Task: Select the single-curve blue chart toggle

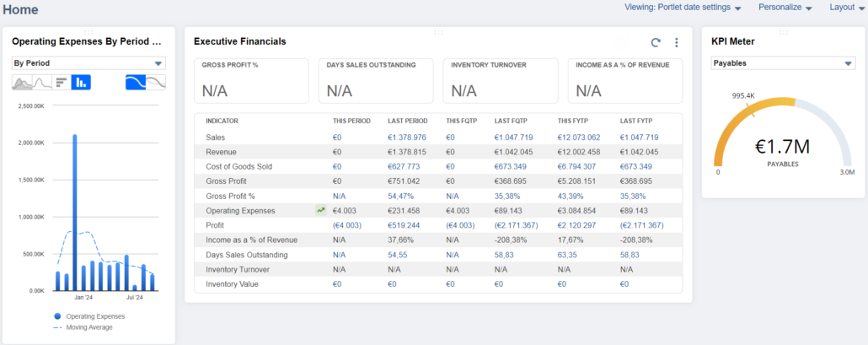Action: (136, 83)
